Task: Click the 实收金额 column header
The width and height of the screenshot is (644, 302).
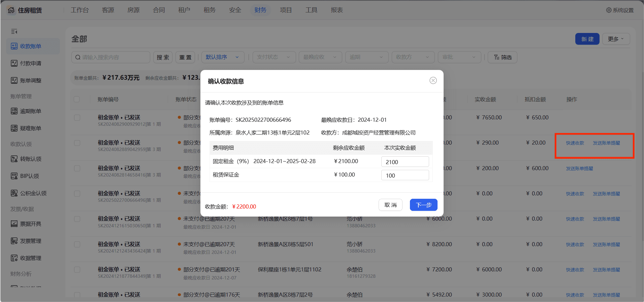Action: [x=485, y=99]
